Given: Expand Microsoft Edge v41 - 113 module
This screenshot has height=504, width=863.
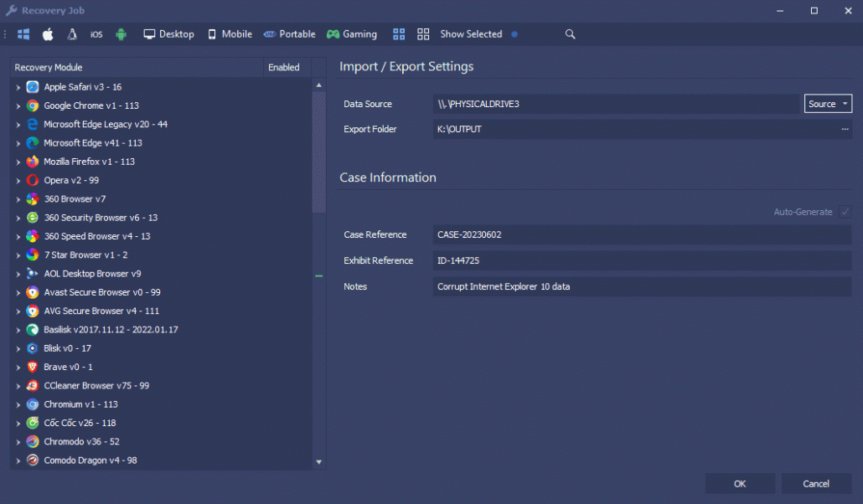Looking at the screenshot, I should coord(18,144).
